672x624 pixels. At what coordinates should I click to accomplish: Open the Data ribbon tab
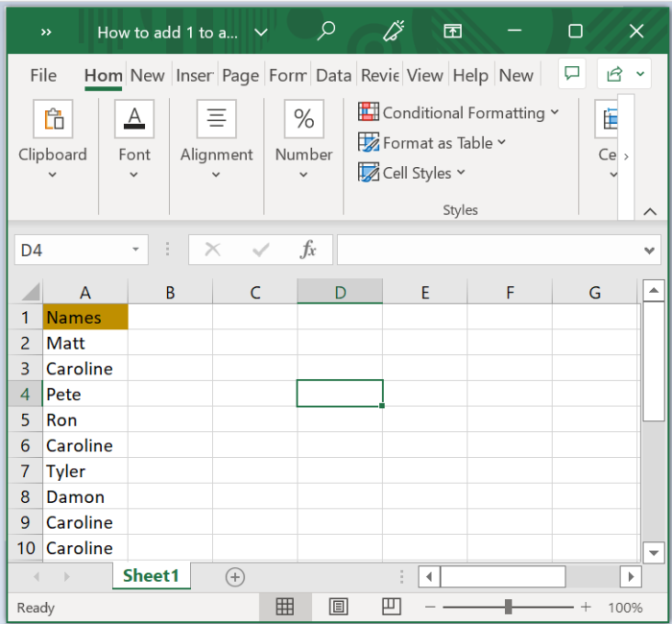(333, 76)
